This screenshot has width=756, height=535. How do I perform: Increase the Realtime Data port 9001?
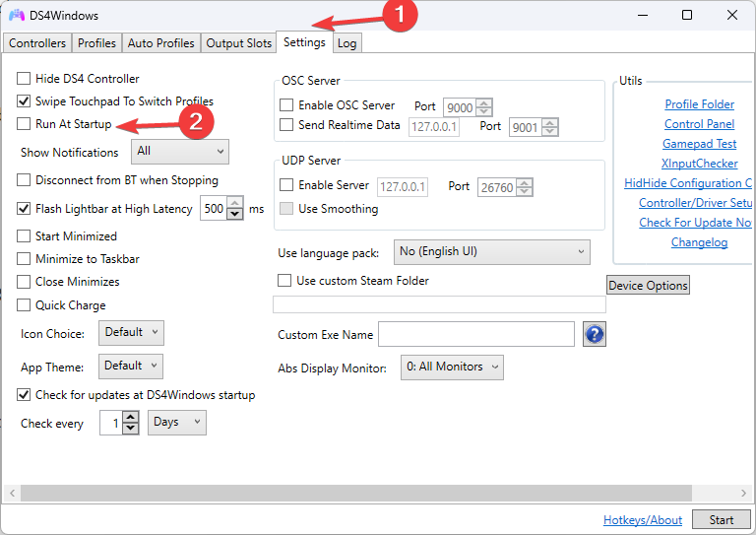tap(550, 123)
